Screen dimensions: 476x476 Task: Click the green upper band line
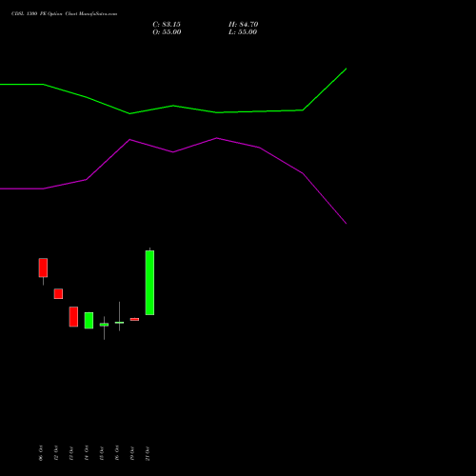click(173, 106)
